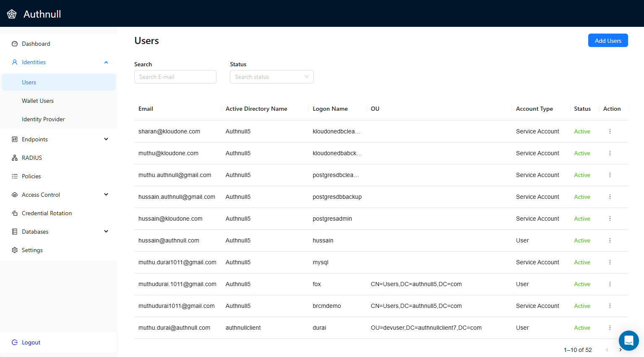The height and width of the screenshot is (357, 644).
Task: Open the Identity Provider page
Action: [x=43, y=119]
